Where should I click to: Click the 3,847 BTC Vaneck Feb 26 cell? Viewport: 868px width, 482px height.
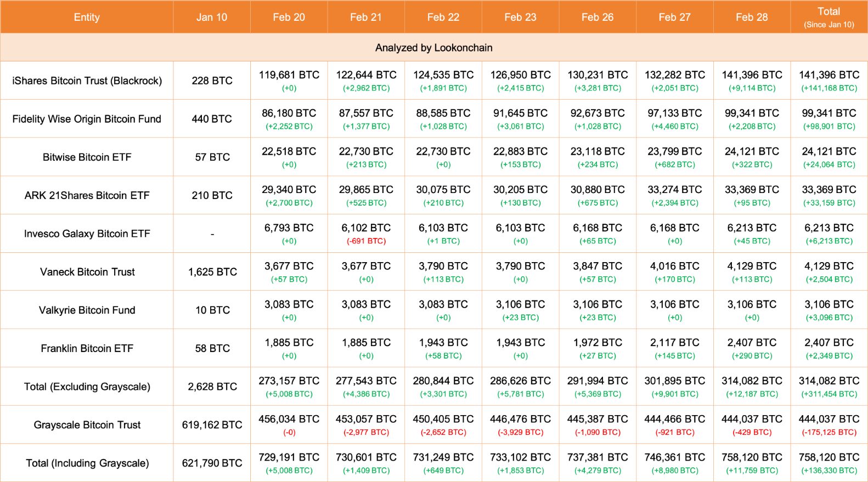(598, 272)
